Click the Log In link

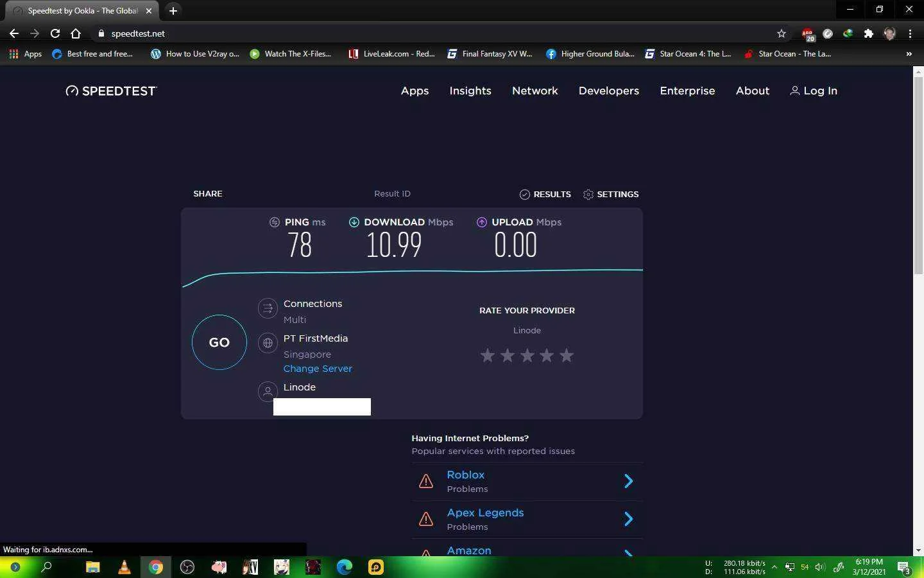[x=814, y=91]
